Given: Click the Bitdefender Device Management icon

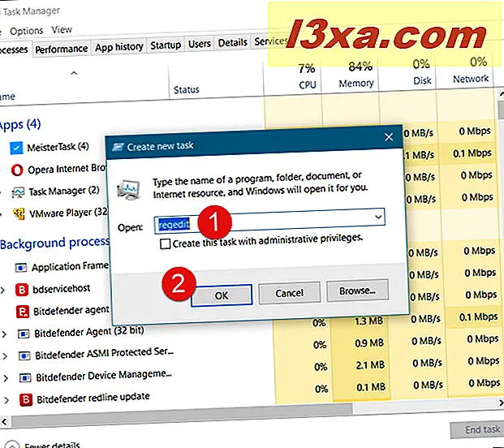Looking at the screenshot, I should tap(25, 378).
